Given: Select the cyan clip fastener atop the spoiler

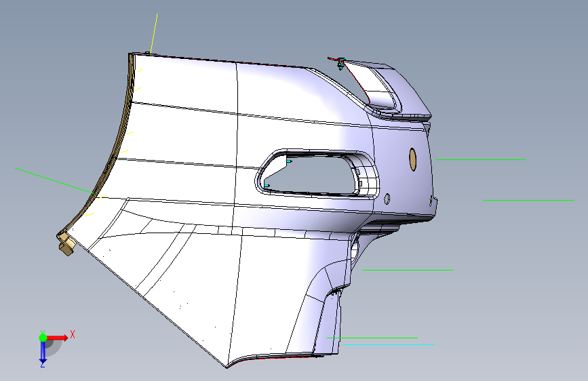Looking at the screenshot, I should point(340,64).
